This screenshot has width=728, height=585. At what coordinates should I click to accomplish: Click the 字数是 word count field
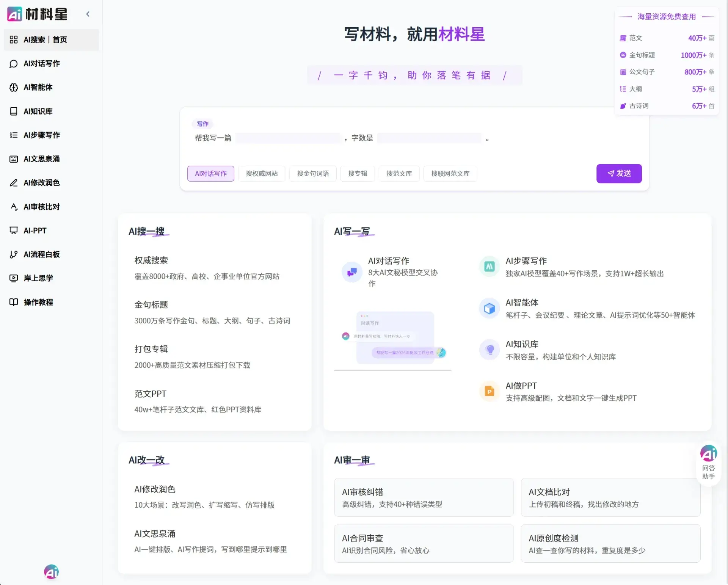(x=429, y=138)
